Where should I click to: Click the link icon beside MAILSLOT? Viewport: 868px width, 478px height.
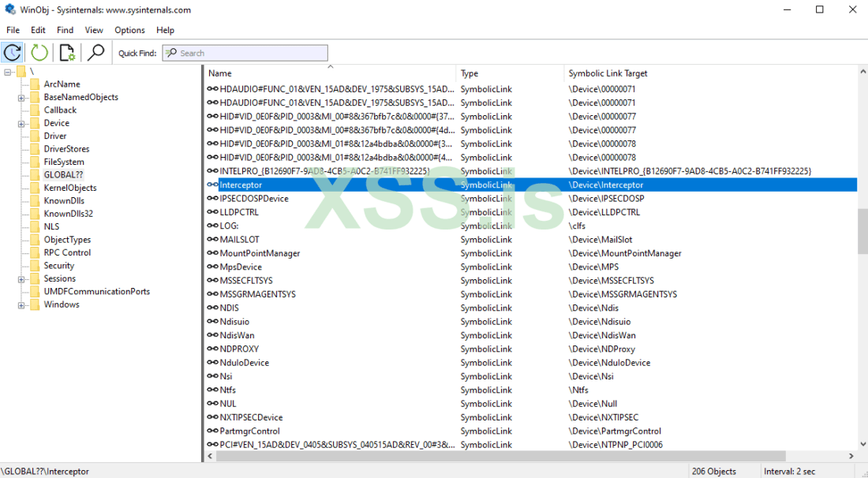click(x=212, y=240)
